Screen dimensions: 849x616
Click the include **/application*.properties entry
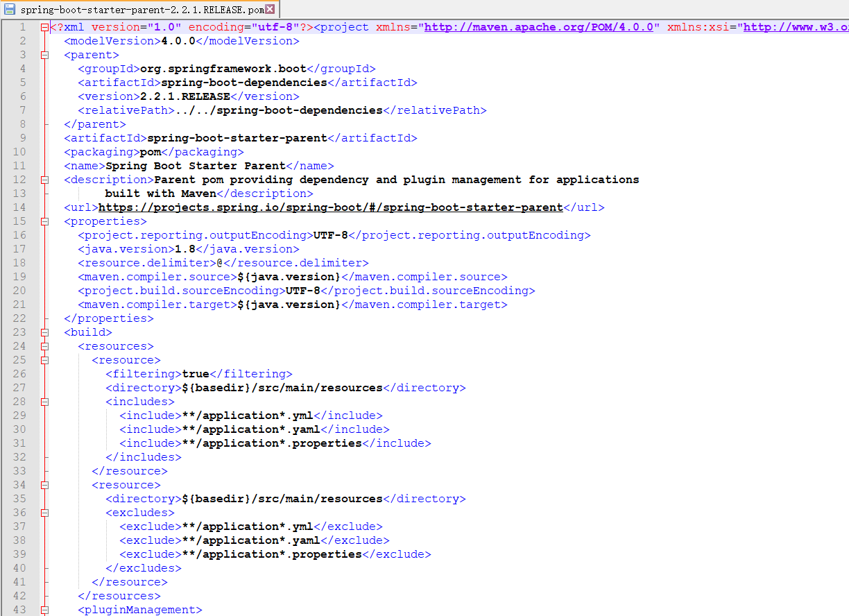(x=275, y=443)
